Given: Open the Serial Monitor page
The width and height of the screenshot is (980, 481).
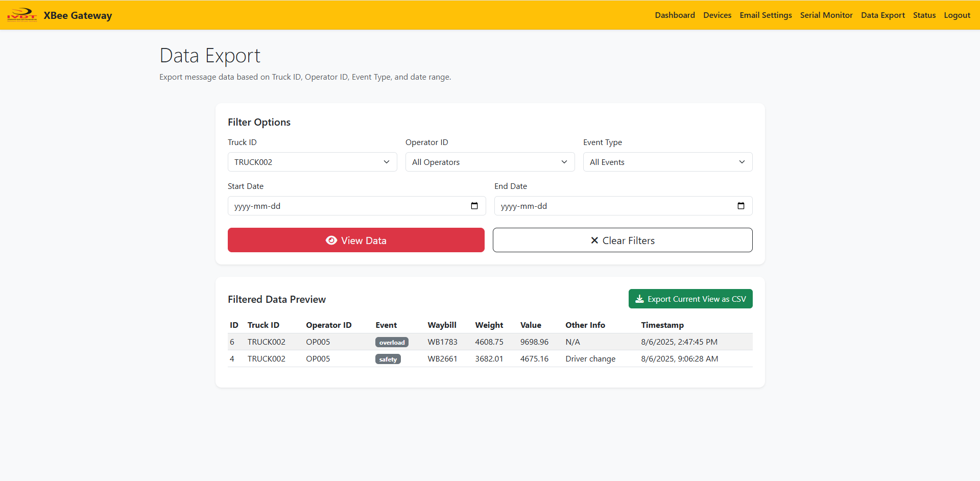Looking at the screenshot, I should click(826, 15).
